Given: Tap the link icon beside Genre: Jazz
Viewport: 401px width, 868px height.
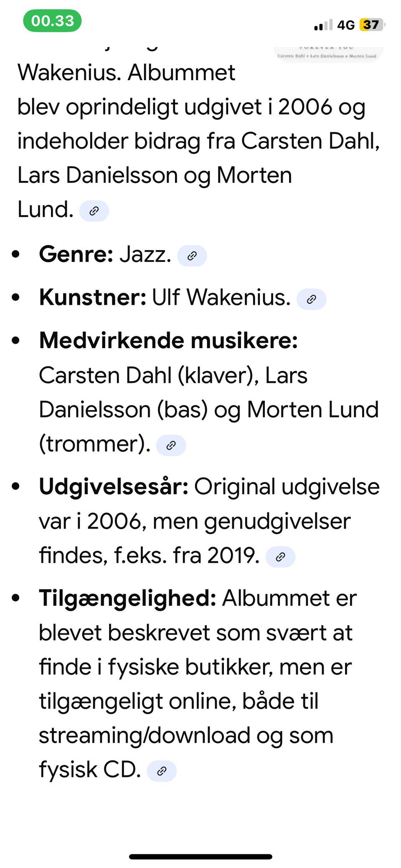Looking at the screenshot, I should pos(192,256).
